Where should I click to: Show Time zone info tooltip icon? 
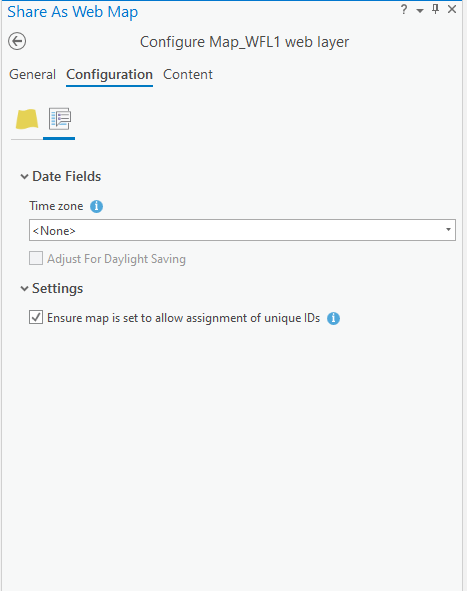point(96,206)
